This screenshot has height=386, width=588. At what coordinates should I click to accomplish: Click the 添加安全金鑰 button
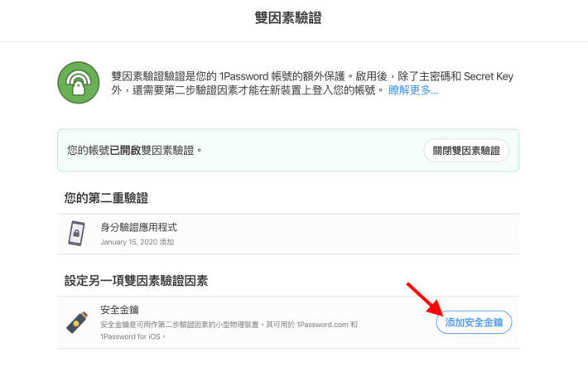[474, 322]
